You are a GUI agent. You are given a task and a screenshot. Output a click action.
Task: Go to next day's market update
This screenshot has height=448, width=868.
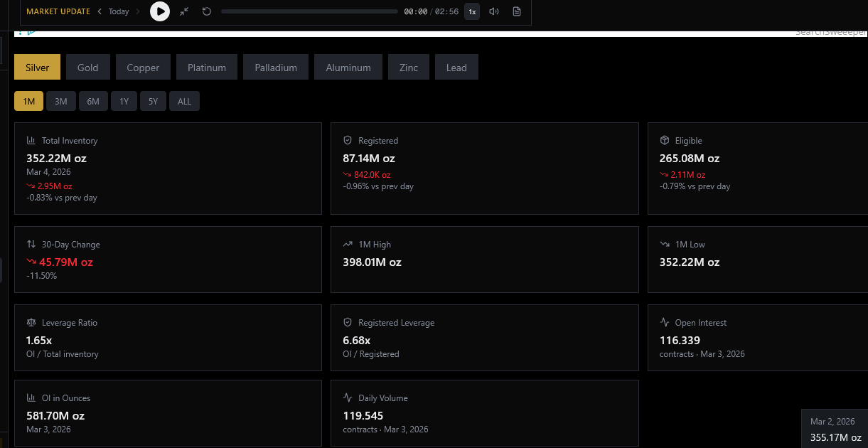[x=138, y=11]
